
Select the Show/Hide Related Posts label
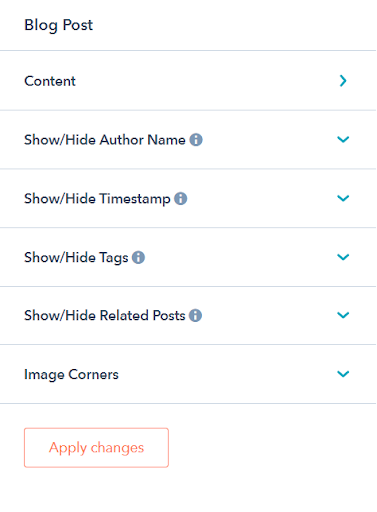pyautogui.click(x=105, y=315)
